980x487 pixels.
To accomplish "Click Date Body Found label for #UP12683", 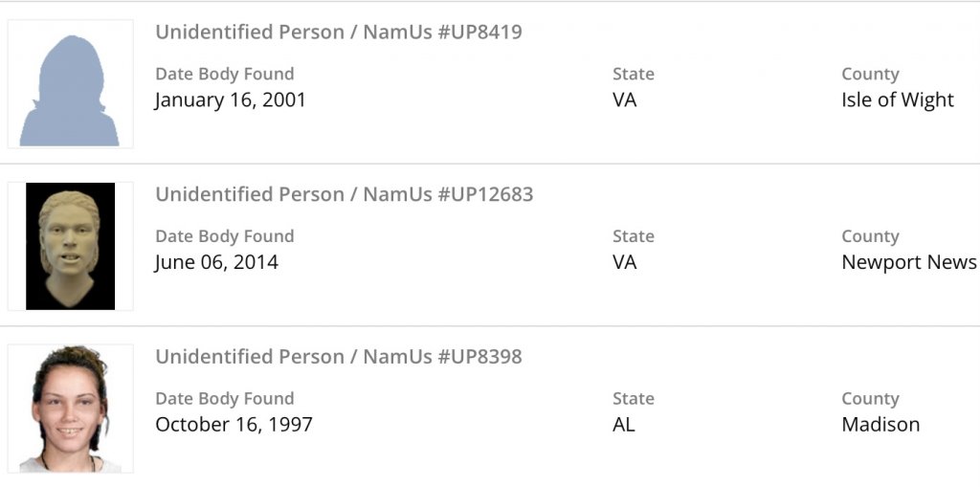I will 225,236.
